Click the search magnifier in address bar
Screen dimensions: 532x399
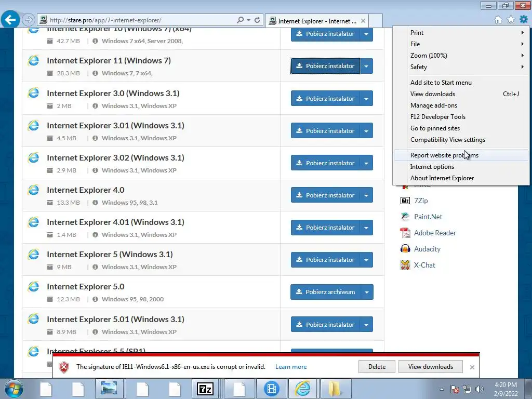pyautogui.click(x=240, y=20)
